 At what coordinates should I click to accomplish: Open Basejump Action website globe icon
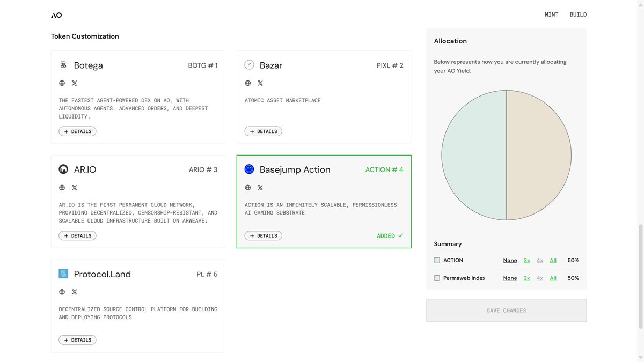(248, 188)
